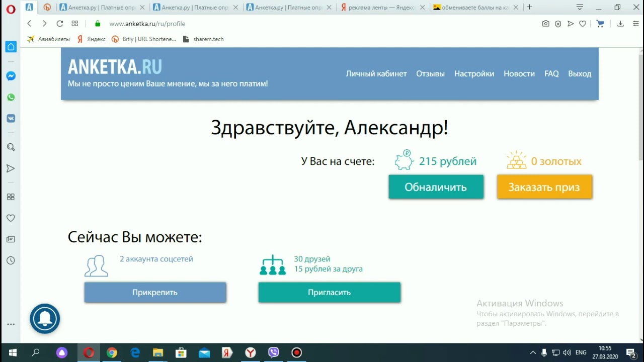Viewport: 644px width, 362px height.
Task: Click the notification bell bubble
Action: click(x=45, y=318)
